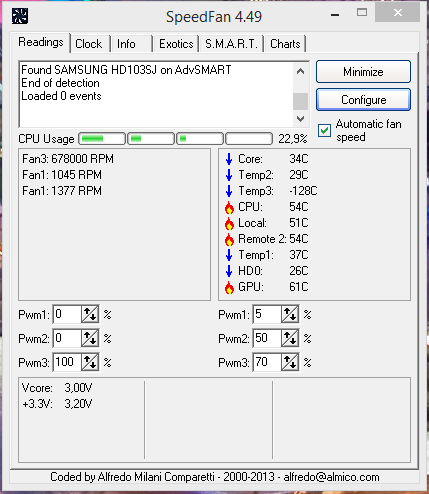Click the left Pwm3 spinner arrows (value 100)

pos(90,362)
